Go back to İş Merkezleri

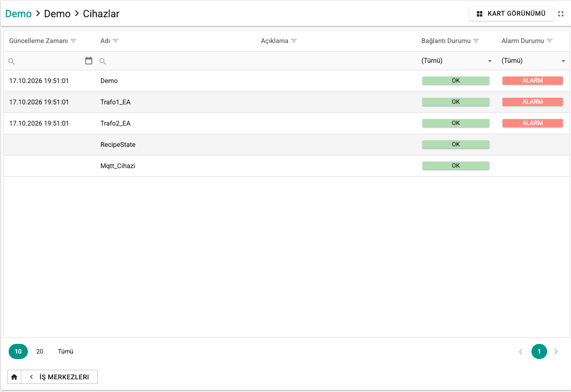(x=59, y=377)
